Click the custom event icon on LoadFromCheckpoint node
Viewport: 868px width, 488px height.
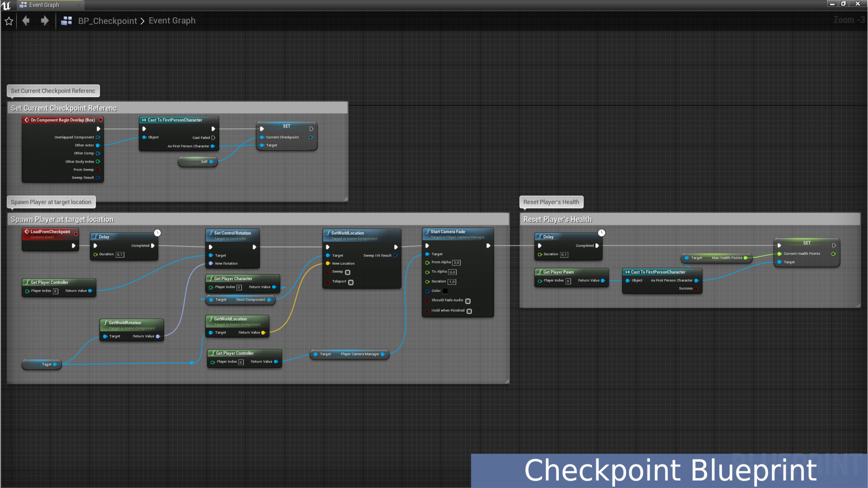[27, 232]
